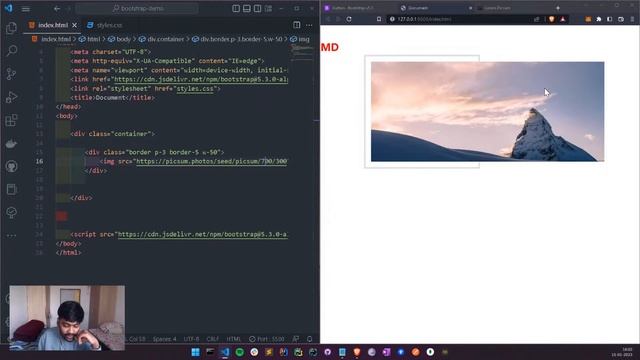The width and height of the screenshot is (640, 360).
Task: Open the Source Control view
Action: 11,74
